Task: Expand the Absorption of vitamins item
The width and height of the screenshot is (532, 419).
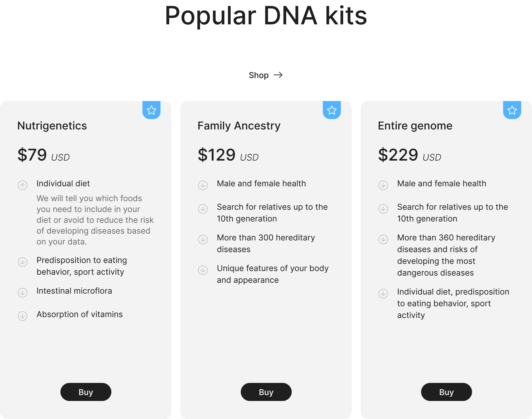Action: (x=23, y=316)
